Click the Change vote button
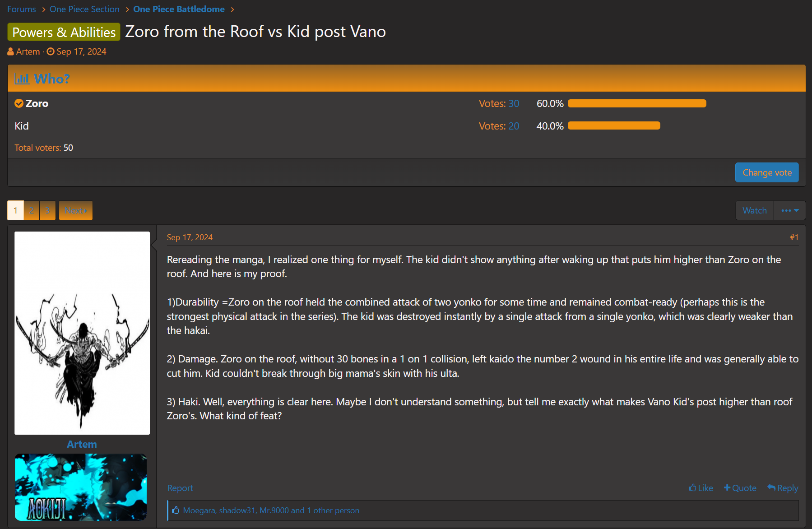Viewport: 812px width, 529px height. point(767,172)
